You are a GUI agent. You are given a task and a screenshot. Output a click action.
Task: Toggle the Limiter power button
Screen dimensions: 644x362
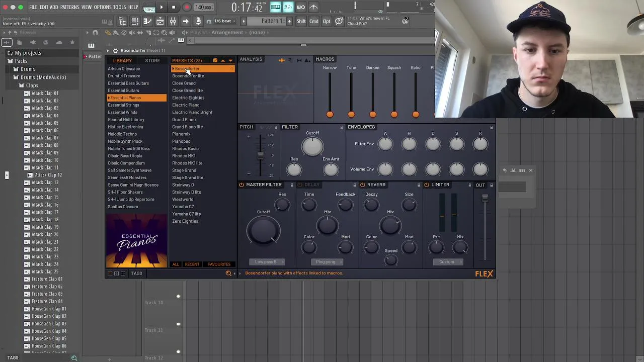[x=426, y=185]
